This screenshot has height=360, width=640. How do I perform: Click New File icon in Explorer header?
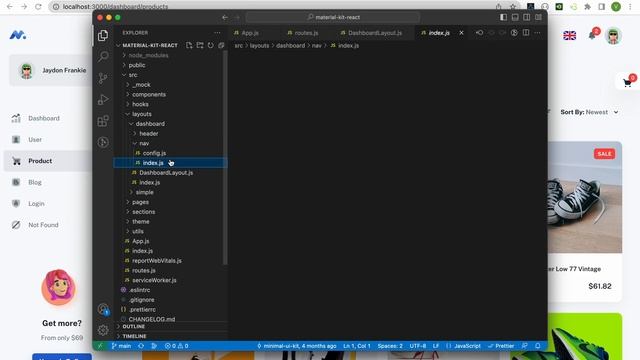point(189,45)
